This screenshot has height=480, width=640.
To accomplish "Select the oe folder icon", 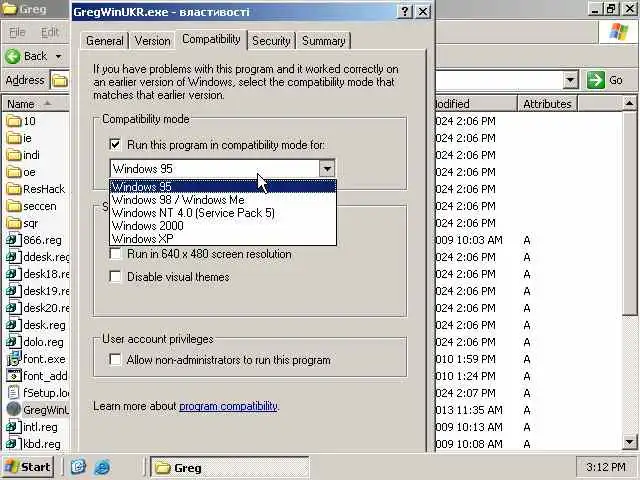I will (14, 172).
